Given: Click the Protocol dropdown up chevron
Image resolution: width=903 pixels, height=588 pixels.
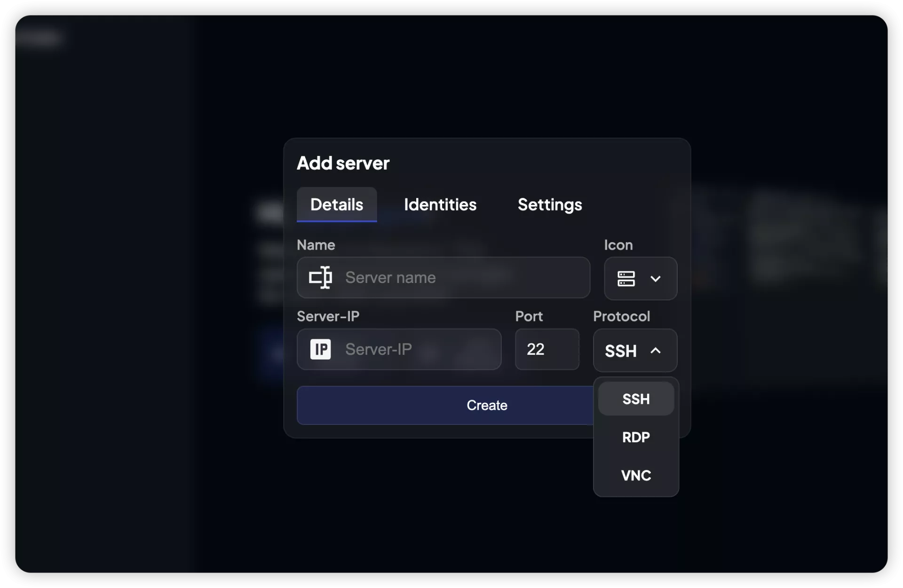Looking at the screenshot, I should (x=656, y=350).
